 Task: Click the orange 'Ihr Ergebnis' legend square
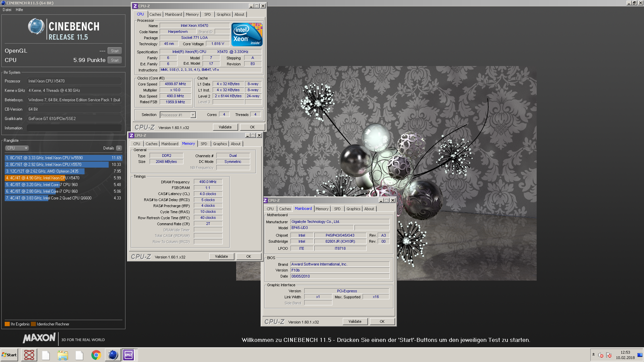click(x=7, y=324)
